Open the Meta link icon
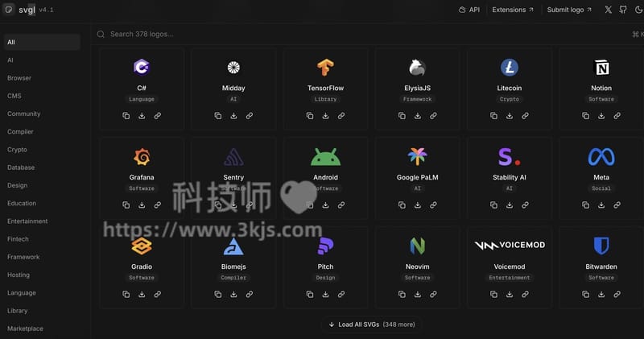 pos(617,205)
